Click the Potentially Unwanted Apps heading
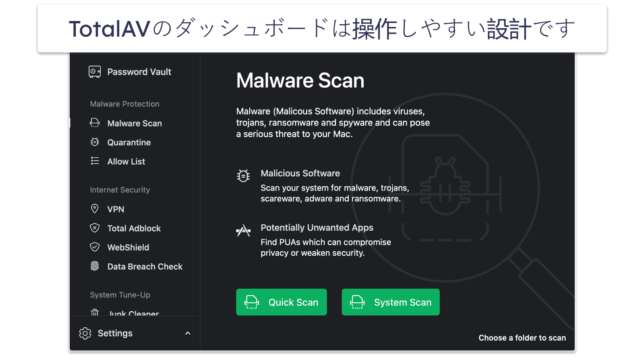The width and height of the screenshot is (644, 362). point(317,228)
